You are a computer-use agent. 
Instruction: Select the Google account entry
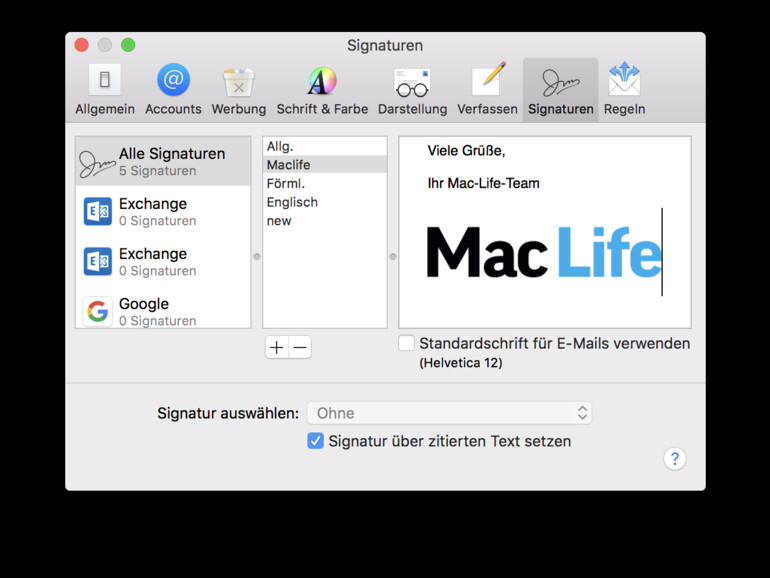coord(163,310)
